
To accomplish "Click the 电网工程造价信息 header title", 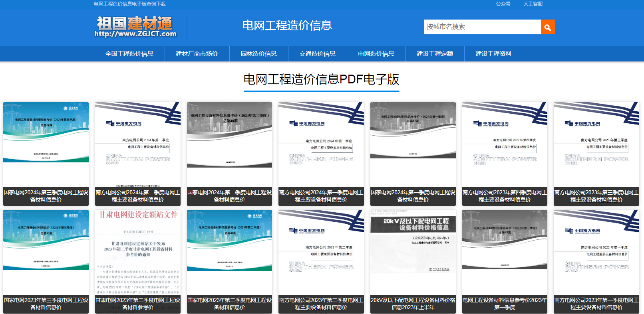I will coord(287,26).
